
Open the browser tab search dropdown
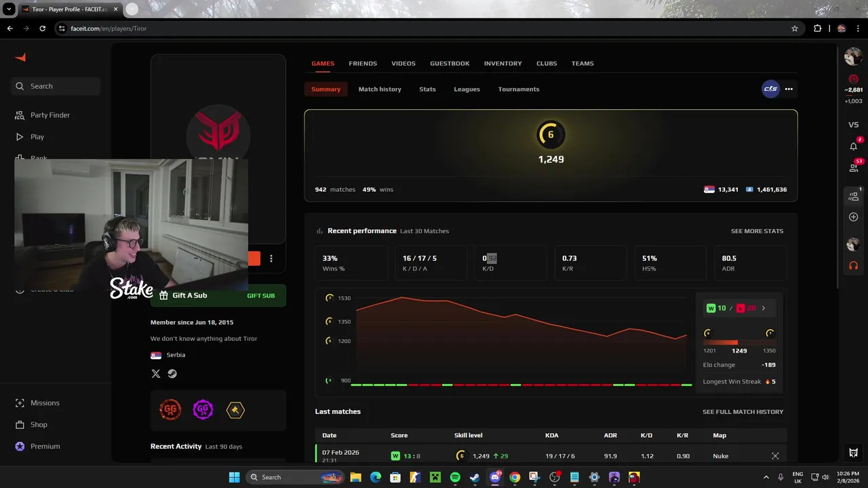pos(9,9)
